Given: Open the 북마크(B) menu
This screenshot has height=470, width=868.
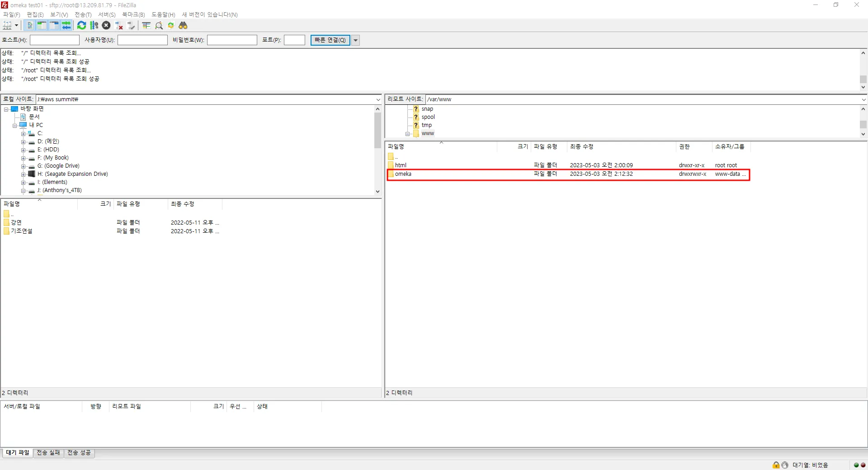Looking at the screenshot, I should [134, 14].
